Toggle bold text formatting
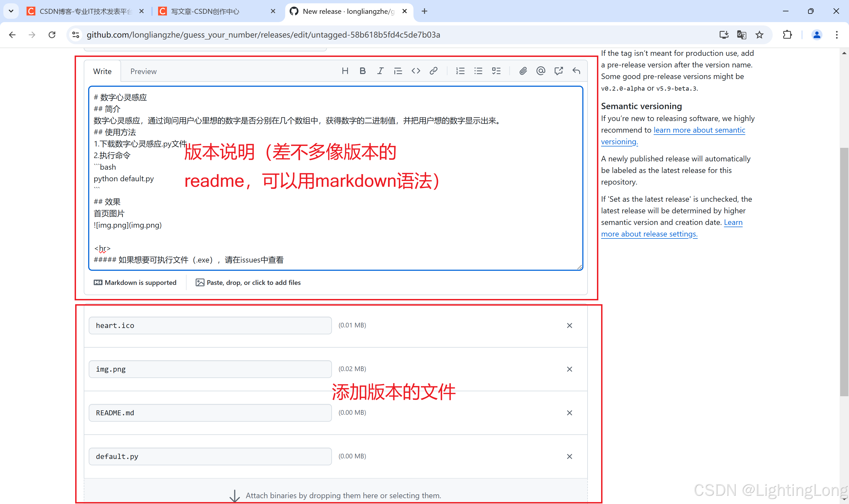This screenshot has height=504, width=849. [x=362, y=71]
